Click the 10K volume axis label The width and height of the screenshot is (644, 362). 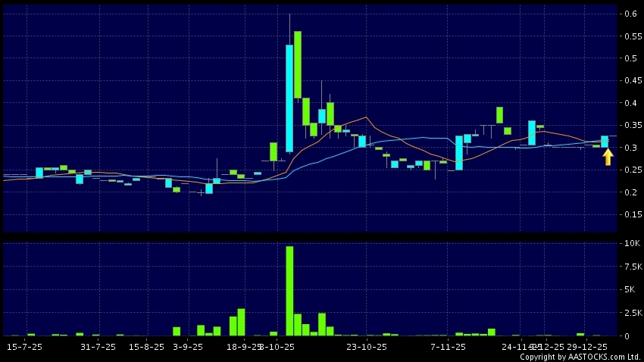[630, 244]
